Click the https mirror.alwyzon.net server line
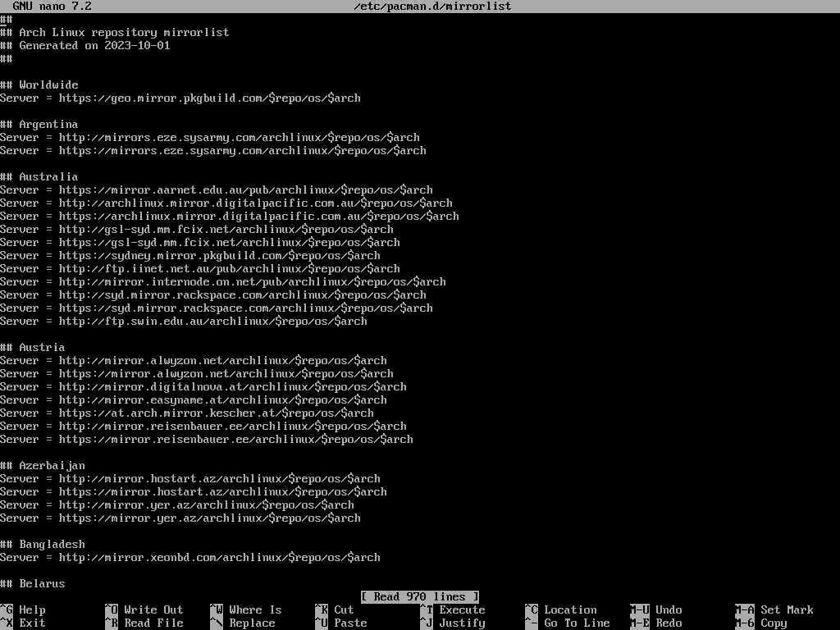Viewport: 840px width, 630px height. [x=197, y=373]
